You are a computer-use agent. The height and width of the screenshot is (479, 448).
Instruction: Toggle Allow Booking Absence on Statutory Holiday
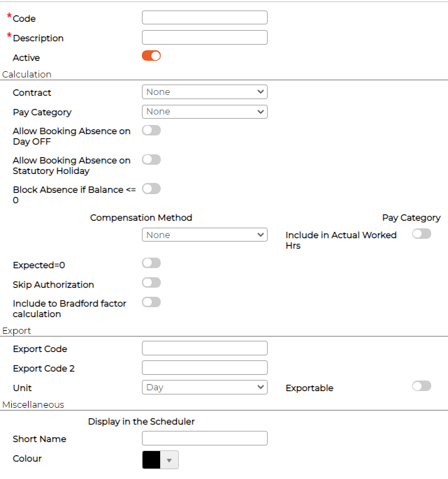pos(152,160)
